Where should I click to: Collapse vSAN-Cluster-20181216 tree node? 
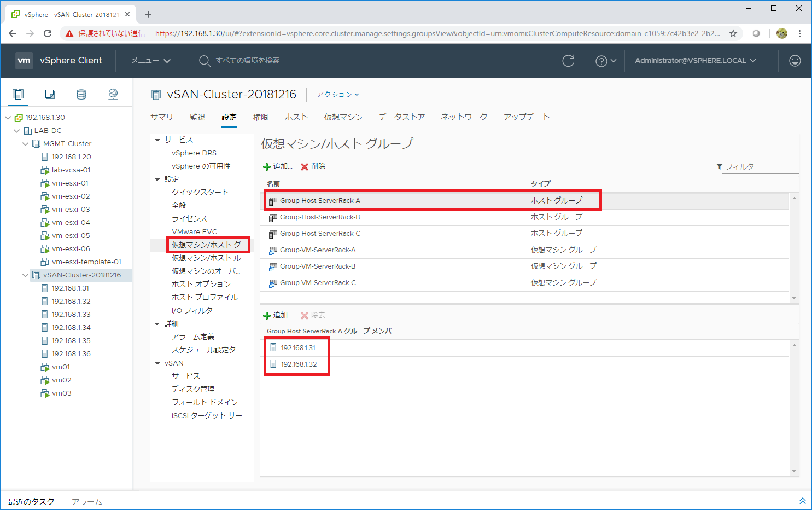pos(25,275)
